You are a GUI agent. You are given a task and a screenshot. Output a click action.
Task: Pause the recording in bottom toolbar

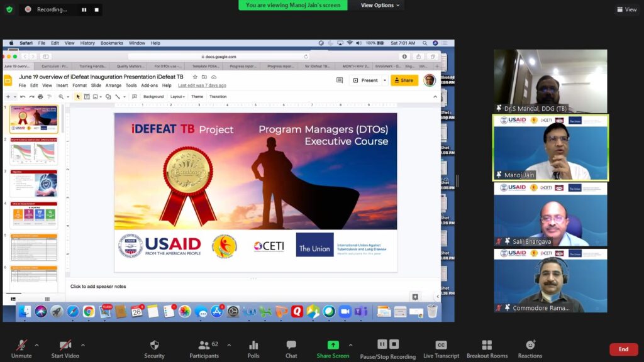click(382, 344)
